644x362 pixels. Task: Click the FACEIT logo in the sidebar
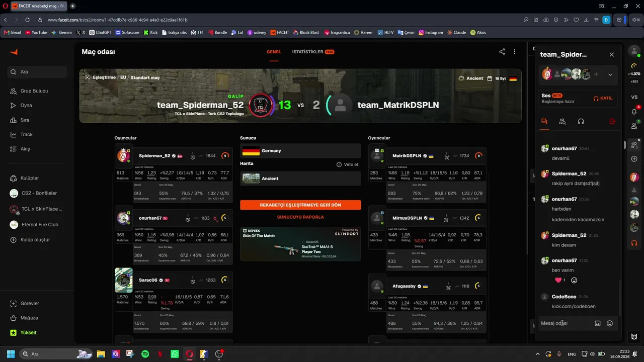click(14, 52)
